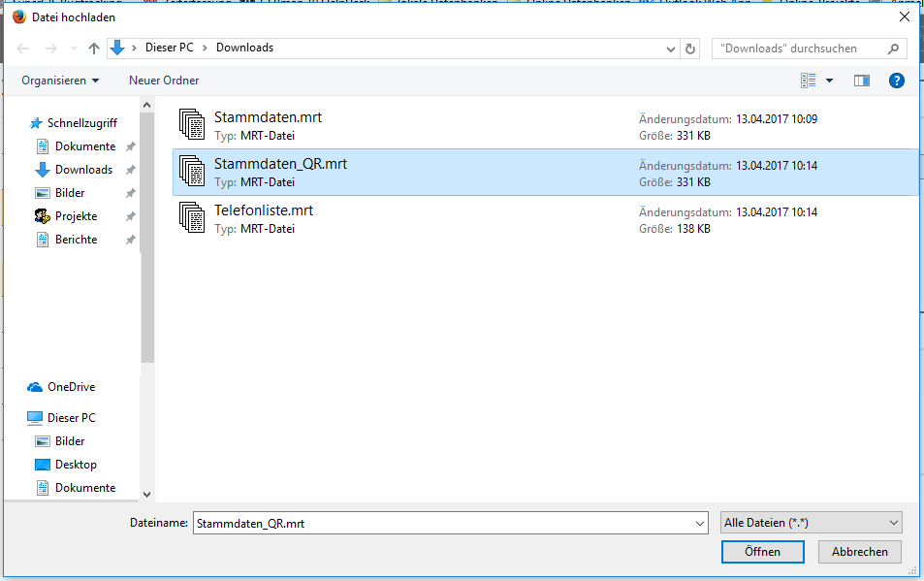Toggle the preview pane icon

coord(861,81)
